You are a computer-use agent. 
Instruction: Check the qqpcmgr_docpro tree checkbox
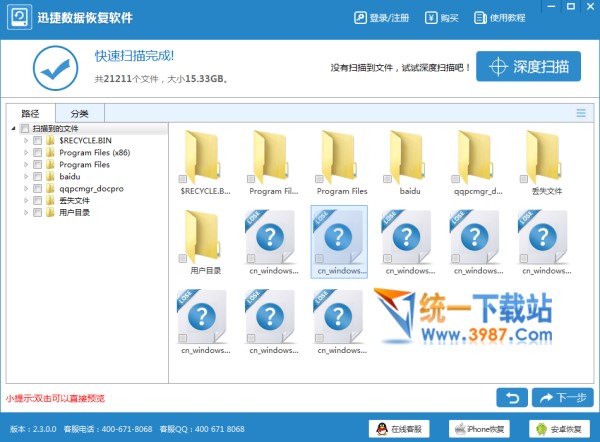click(x=38, y=188)
